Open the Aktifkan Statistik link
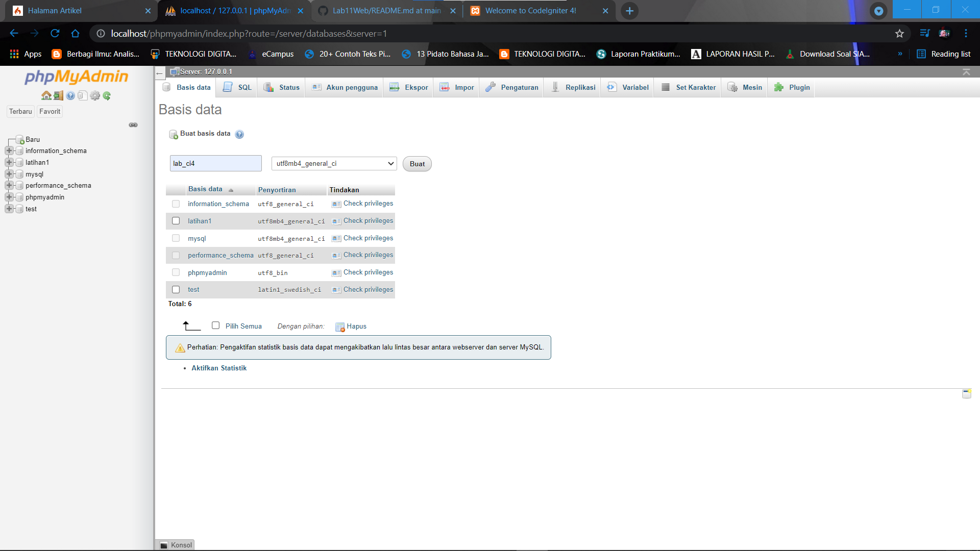The height and width of the screenshot is (551, 980). point(218,367)
